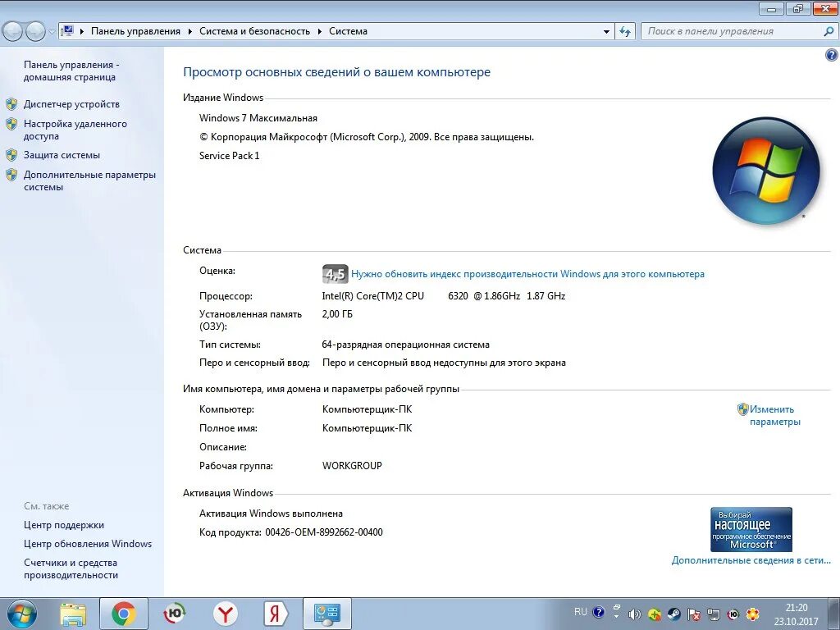This screenshot has width=840, height=630.
Task: Click the refresh button beside address bar
Action: click(x=625, y=31)
